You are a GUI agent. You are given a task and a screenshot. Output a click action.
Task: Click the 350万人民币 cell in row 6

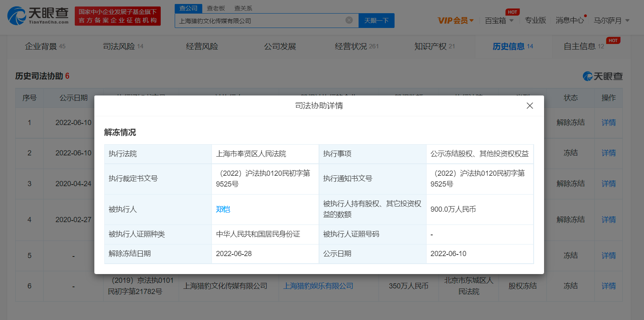pos(409,286)
